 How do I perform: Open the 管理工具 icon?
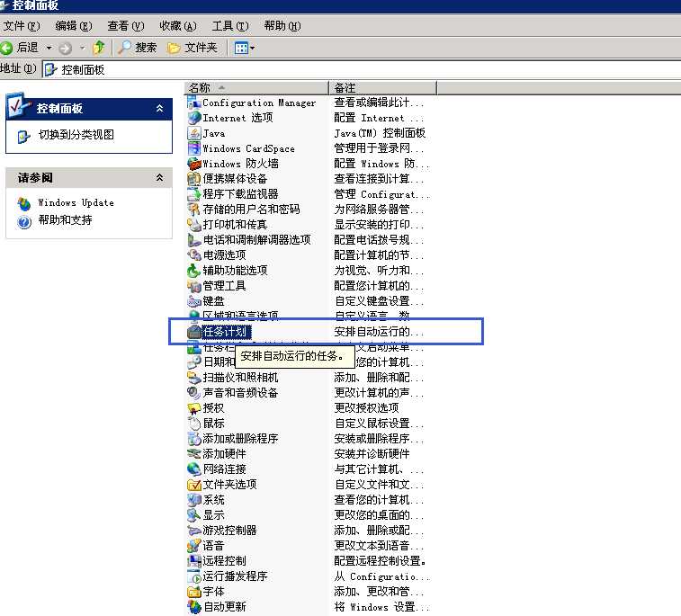coord(193,286)
